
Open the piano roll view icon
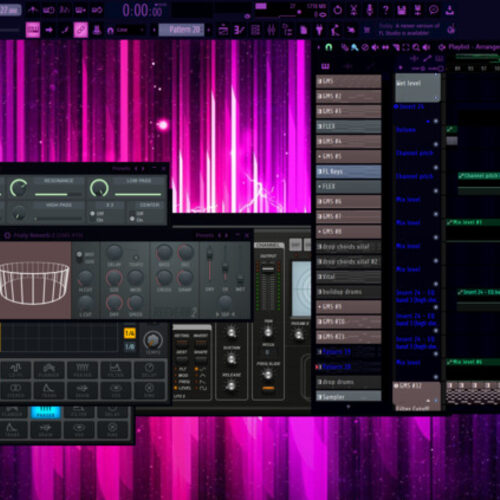pyautogui.click(x=239, y=30)
